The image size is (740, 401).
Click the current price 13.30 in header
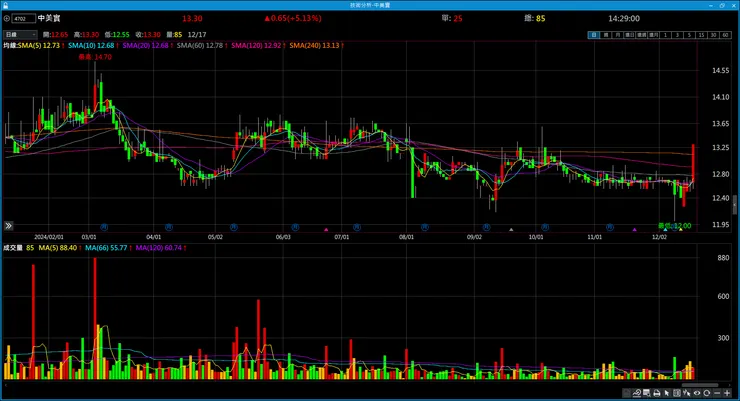click(x=192, y=18)
